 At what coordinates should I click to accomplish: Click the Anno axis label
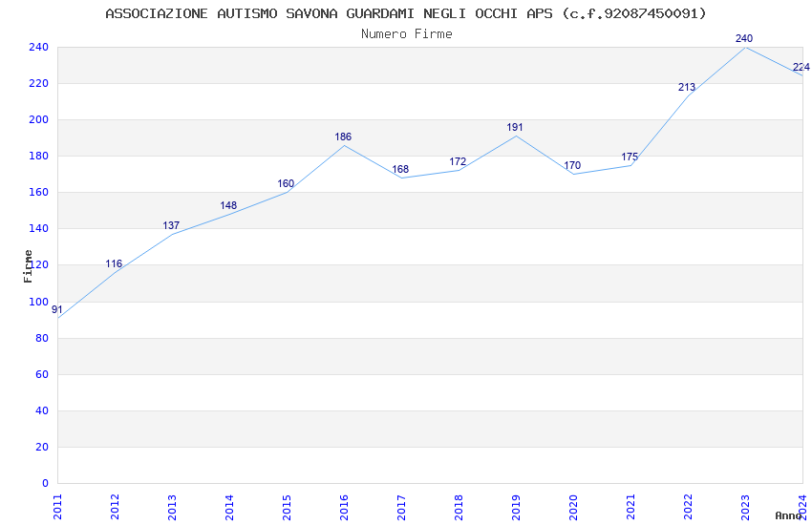(788, 515)
